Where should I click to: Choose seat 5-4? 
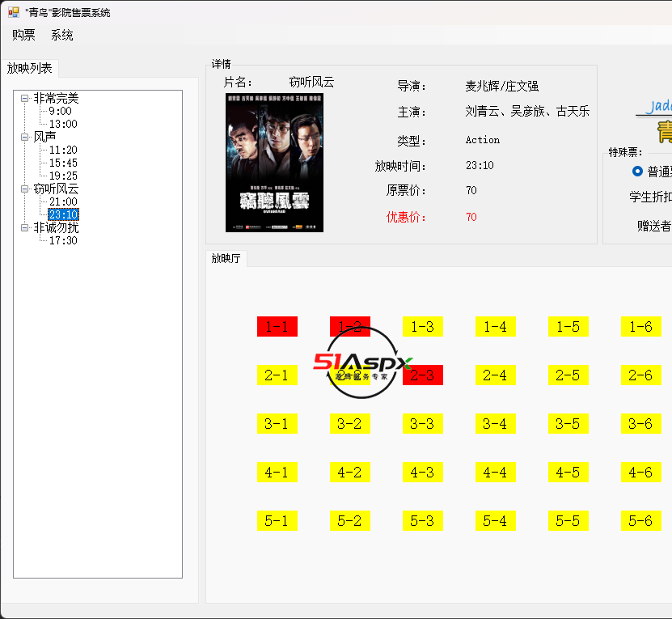coord(496,520)
